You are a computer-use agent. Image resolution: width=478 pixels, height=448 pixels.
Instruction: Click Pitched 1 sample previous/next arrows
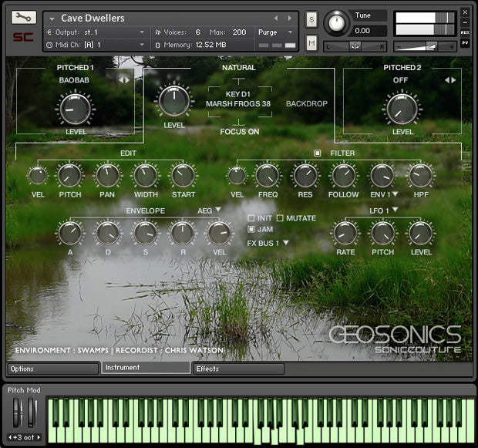coord(124,80)
